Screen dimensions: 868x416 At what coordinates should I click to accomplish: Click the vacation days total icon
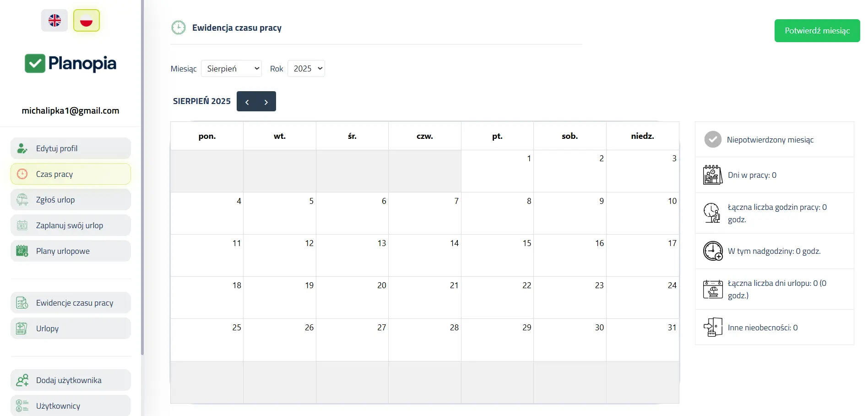pyautogui.click(x=712, y=289)
